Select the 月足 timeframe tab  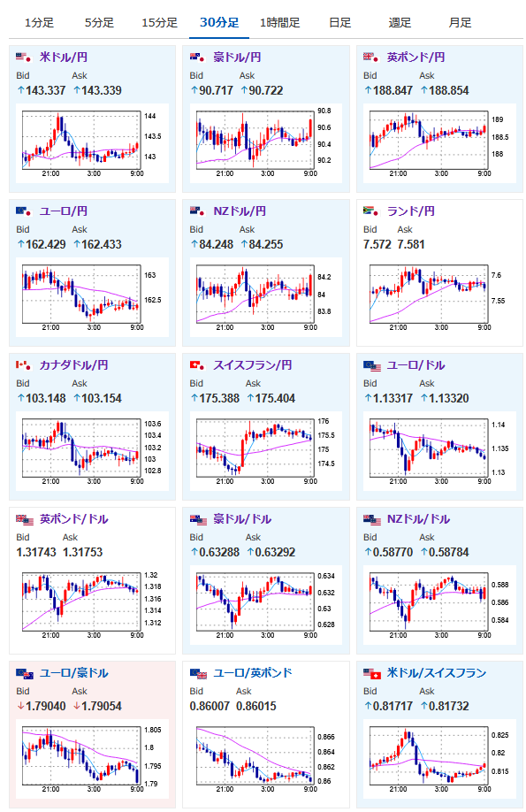click(x=460, y=23)
